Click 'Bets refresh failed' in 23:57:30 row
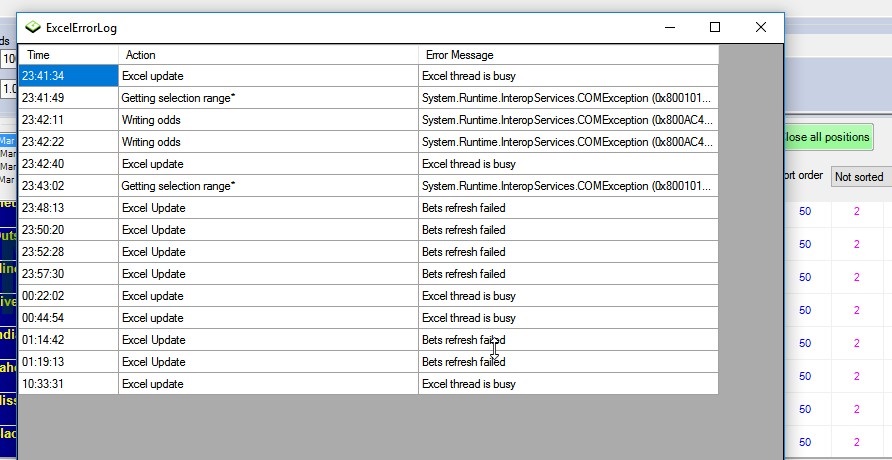The height and width of the screenshot is (460, 892). 464,274
